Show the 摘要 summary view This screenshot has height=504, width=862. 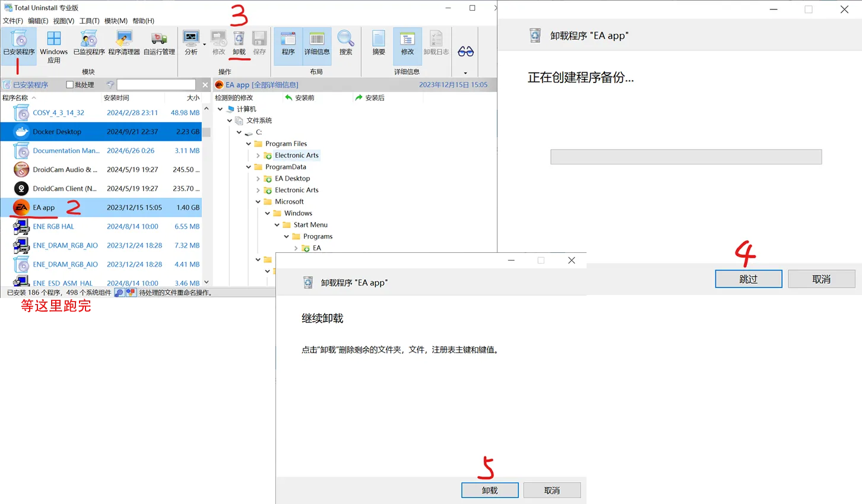coord(379,43)
